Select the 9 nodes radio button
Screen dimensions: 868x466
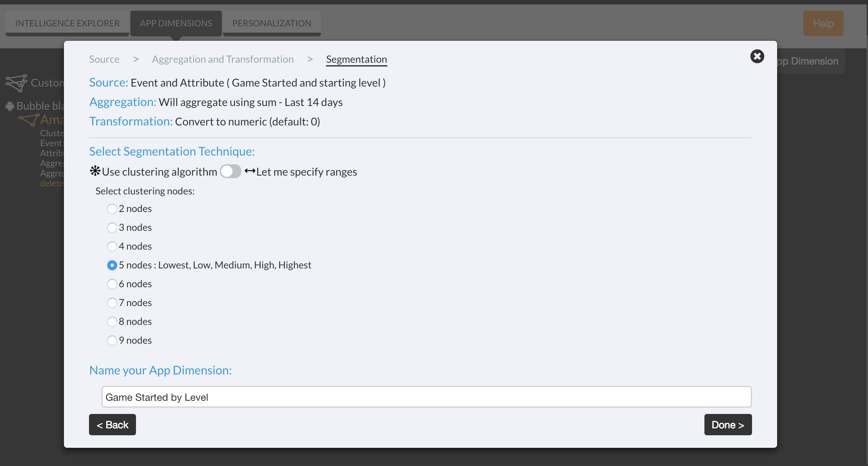click(x=112, y=341)
